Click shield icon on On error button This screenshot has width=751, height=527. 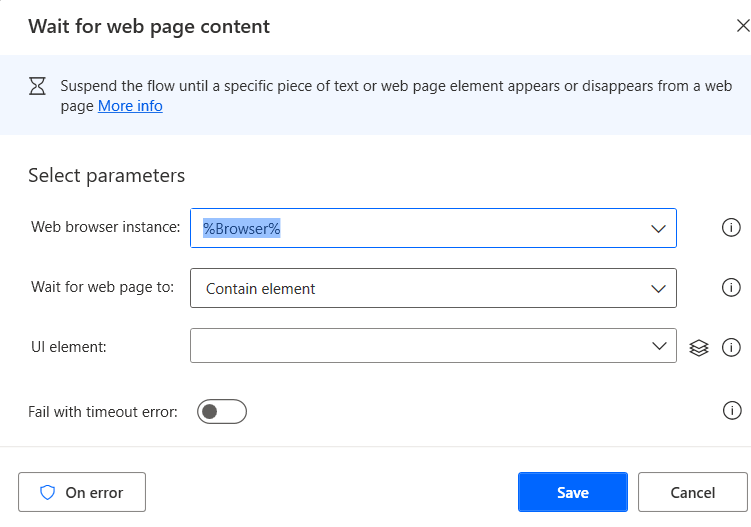(x=47, y=492)
